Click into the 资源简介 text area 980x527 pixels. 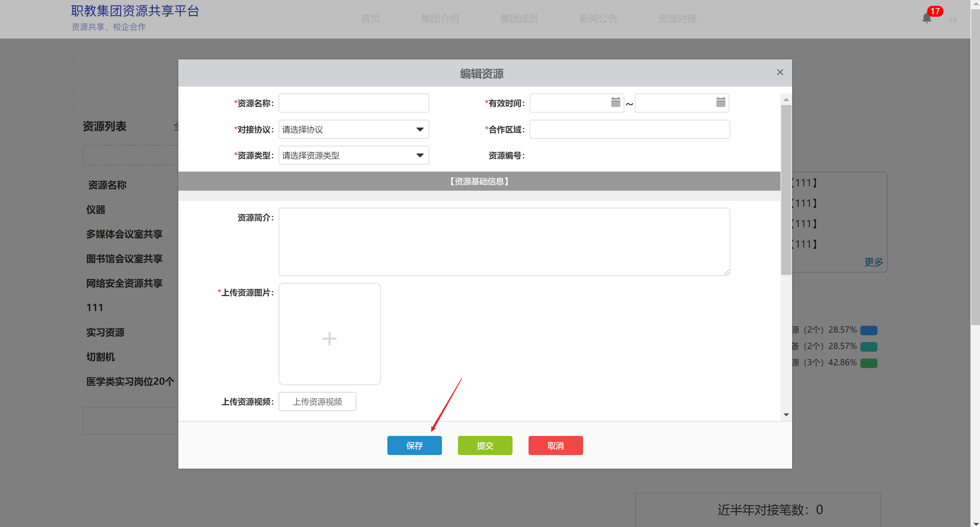[x=504, y=241]
